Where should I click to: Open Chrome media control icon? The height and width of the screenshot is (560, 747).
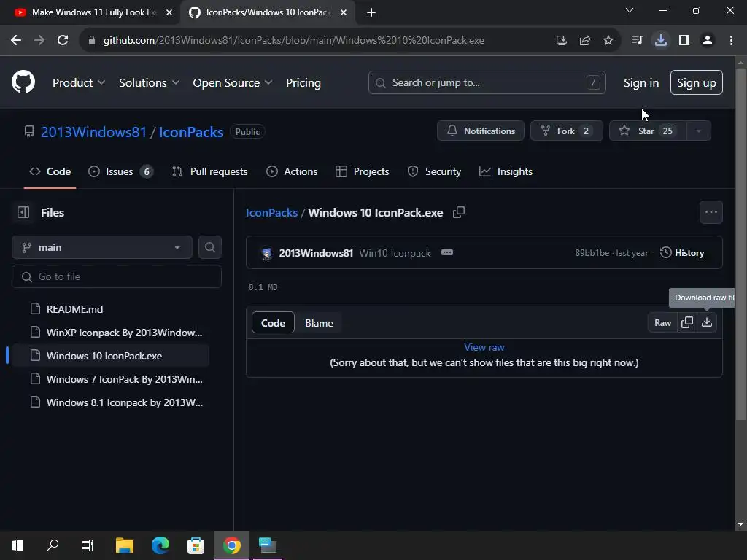[x=637, y=41]
